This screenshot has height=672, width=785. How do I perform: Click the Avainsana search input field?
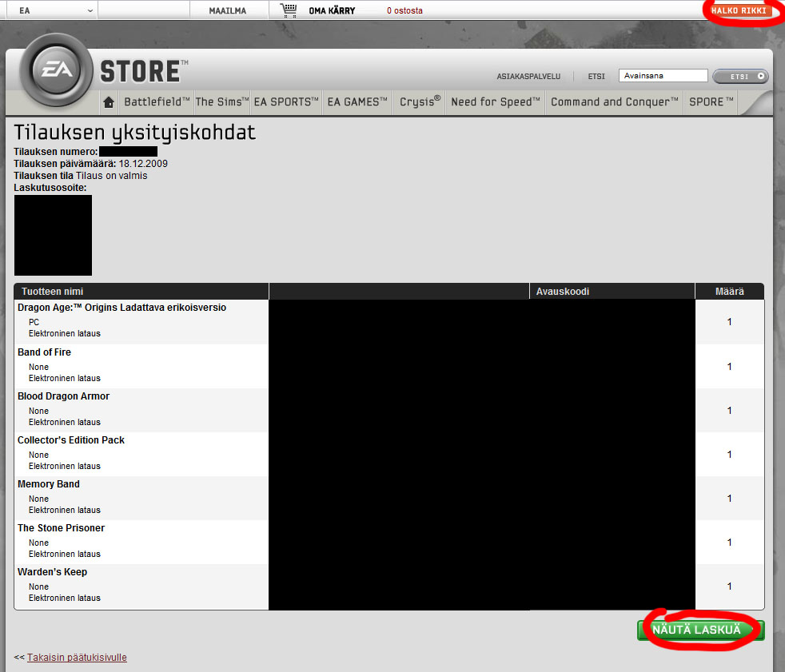pos(663,76)
